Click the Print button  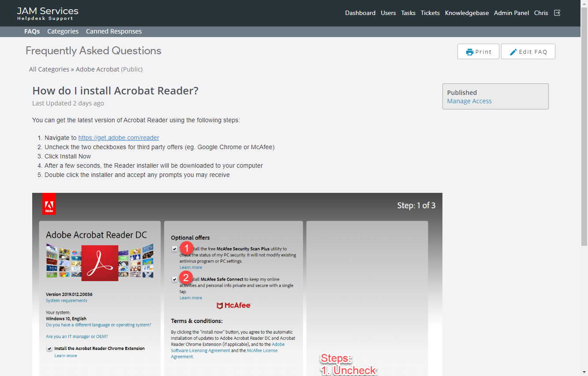(478, 52)
